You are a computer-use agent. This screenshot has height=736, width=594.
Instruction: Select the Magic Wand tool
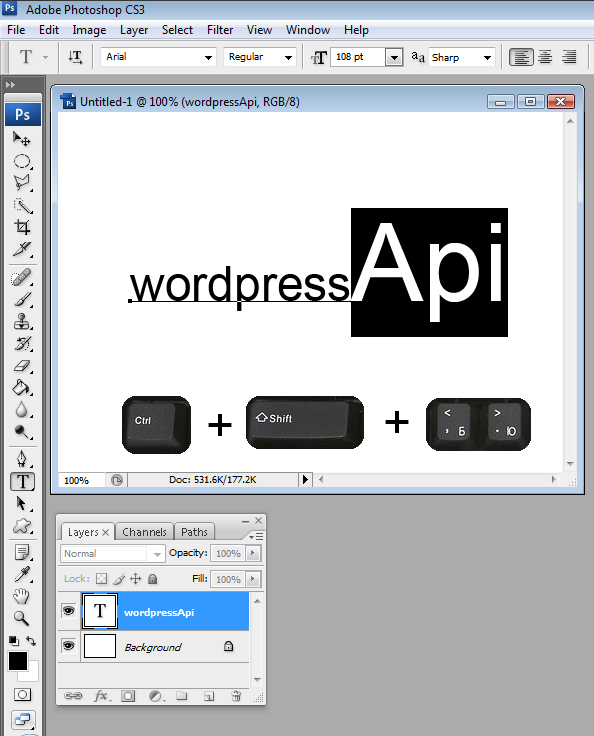(x=22, y=205)
